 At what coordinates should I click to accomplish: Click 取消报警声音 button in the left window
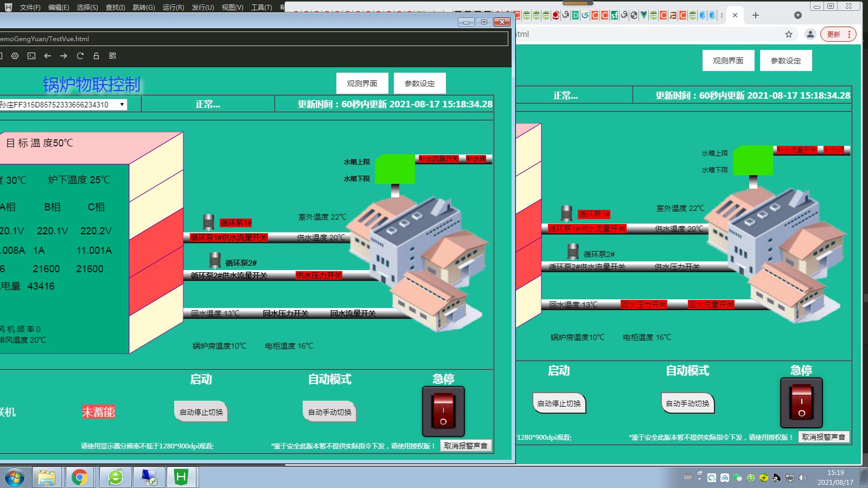click(x=465, y=446)
